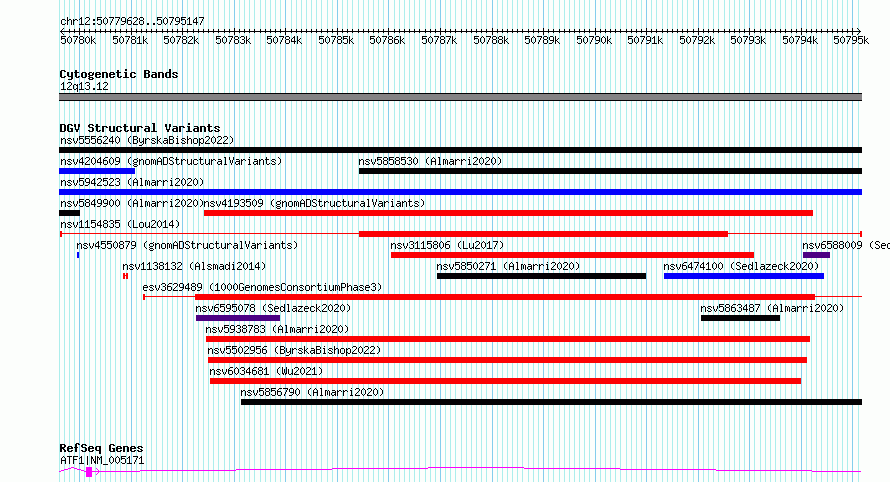
Task: Click the 50785k ruler position
Action: (x=336, y=40)
